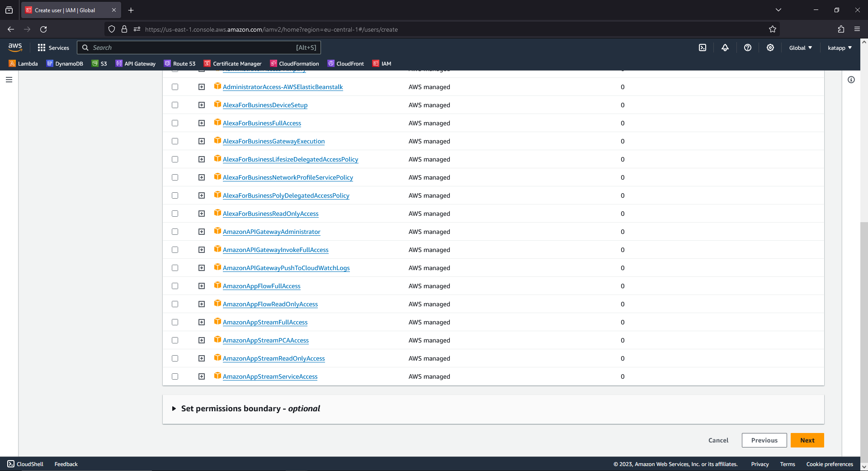Open AlexaForBusinessPolyDelegatedAccessPolicy link
The width and height of the screenshot is (868, 471).
(x=286, y=195)
